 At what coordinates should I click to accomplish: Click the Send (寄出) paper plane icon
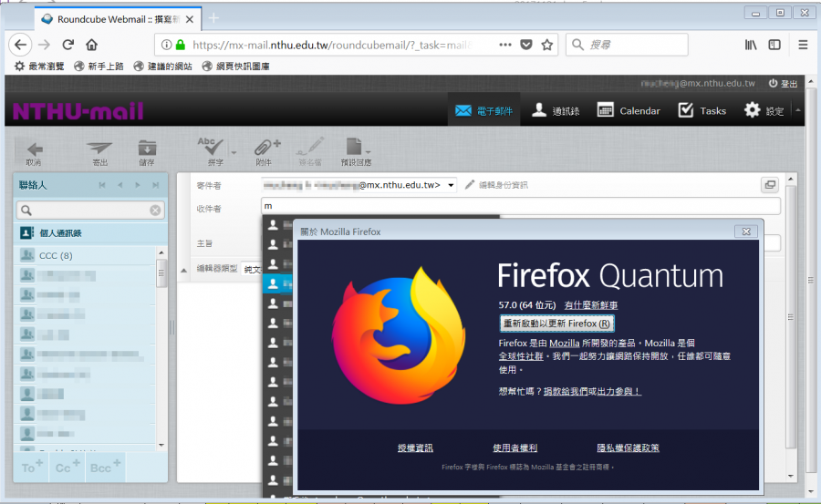[99, 149]
